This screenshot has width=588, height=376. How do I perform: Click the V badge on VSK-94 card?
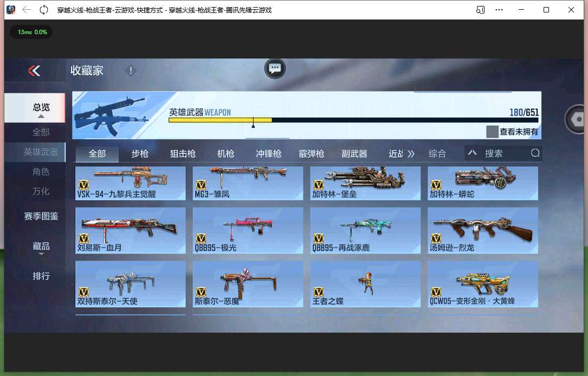tap(83, 185)
